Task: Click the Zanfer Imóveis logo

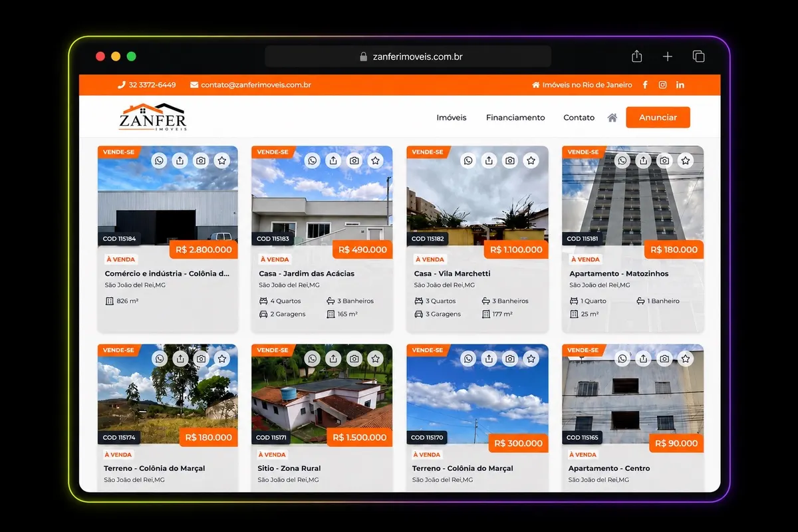Action: 153,117
